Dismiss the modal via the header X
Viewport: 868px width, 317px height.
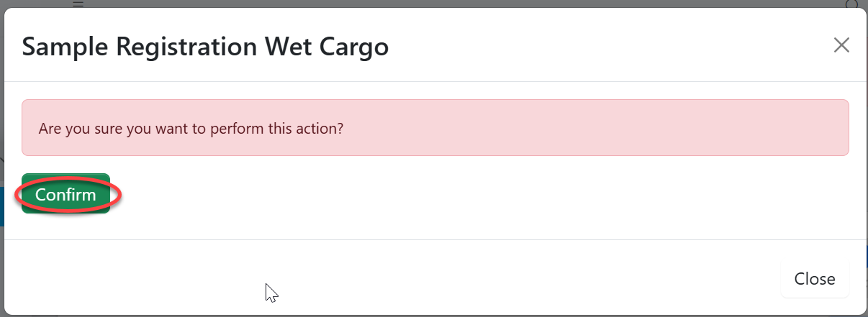(841, 45)
